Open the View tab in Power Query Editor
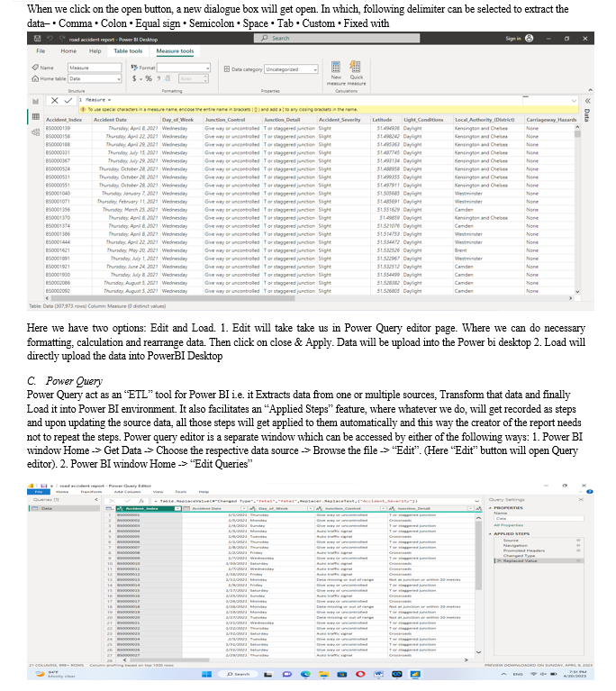616x691 pixels. pyautogui.click(x=159, y=492)
